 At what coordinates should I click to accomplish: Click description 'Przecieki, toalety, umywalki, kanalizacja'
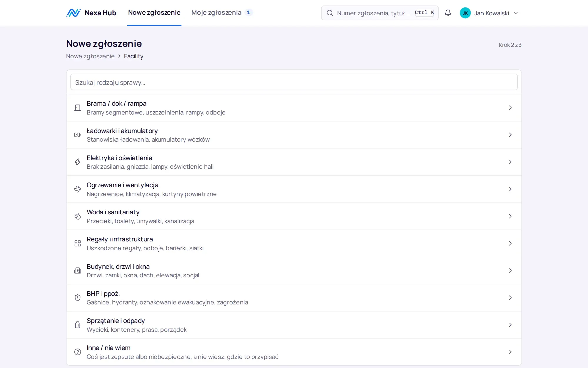[141, 221]
